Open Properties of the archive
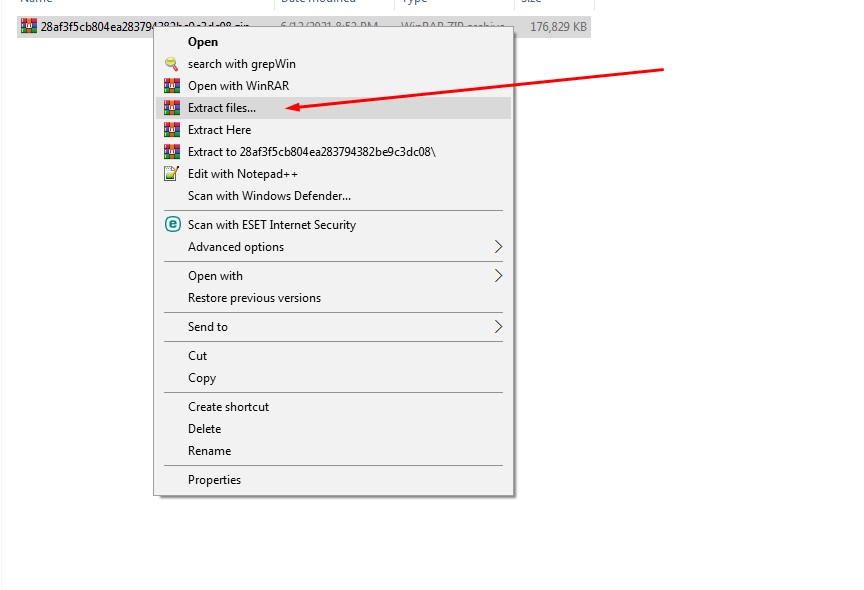The height and width of the screenshot is (590, 864). 214,480
